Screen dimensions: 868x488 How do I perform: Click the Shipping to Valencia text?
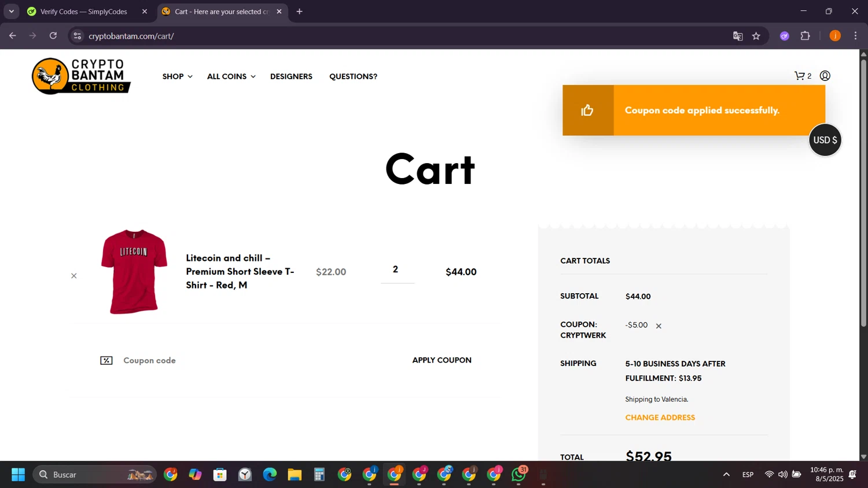(x=657, y=400)
